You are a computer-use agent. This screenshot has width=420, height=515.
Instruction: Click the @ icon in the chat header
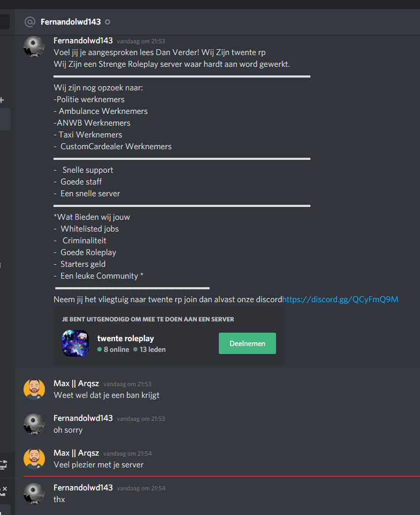(29, 22)
